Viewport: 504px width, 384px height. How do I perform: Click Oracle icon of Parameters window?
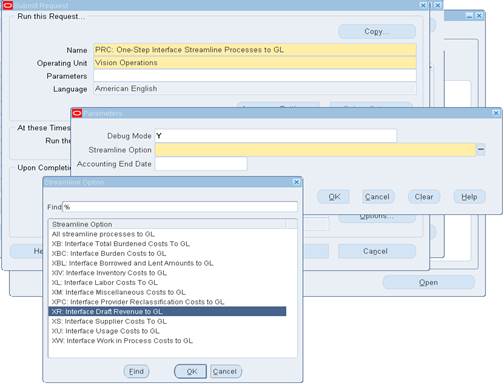pos(77,113)
